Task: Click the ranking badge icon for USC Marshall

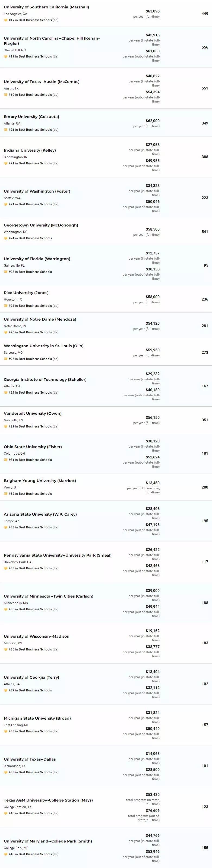Action: (x=5, y=20)
